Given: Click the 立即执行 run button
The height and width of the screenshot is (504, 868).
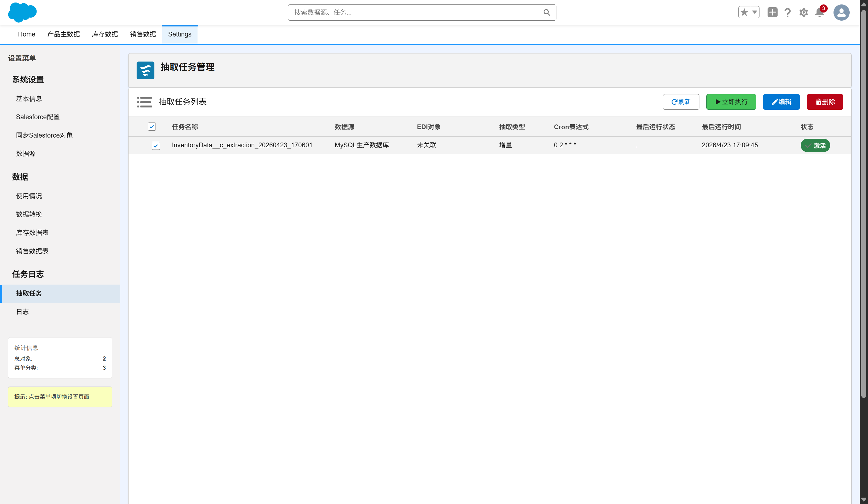Looking at the screenshot, I should coord(731,102).
